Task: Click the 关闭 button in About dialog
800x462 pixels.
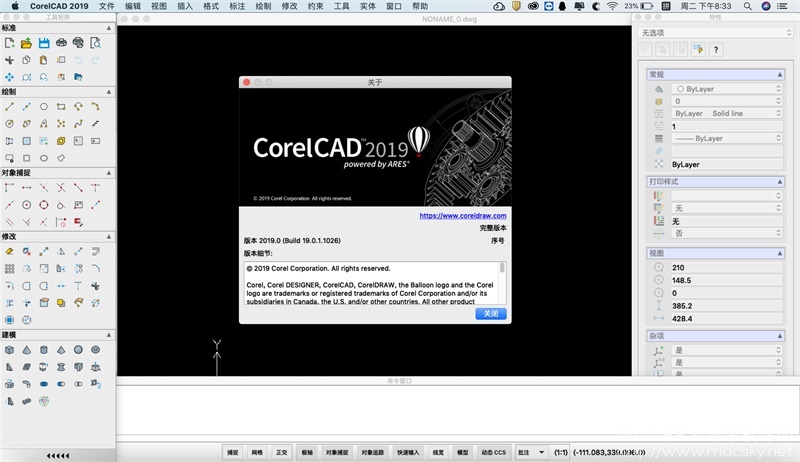Action: click(491, 314)
